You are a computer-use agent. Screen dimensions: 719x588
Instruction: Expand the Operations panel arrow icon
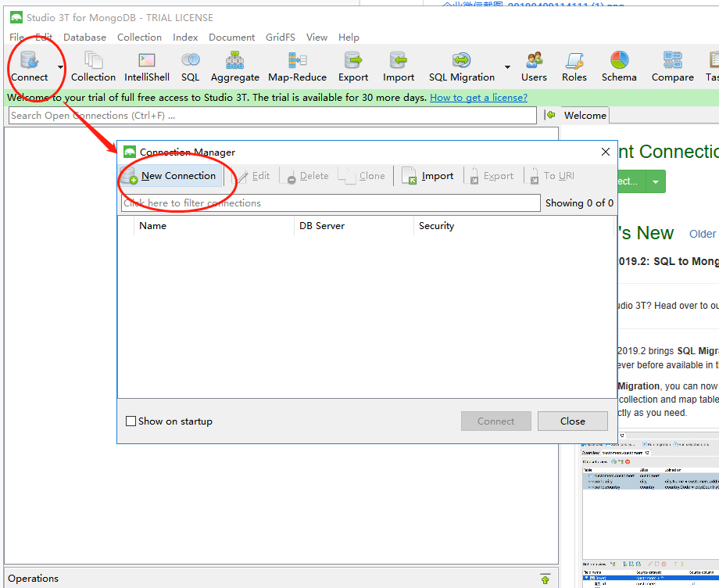[546, 579]
